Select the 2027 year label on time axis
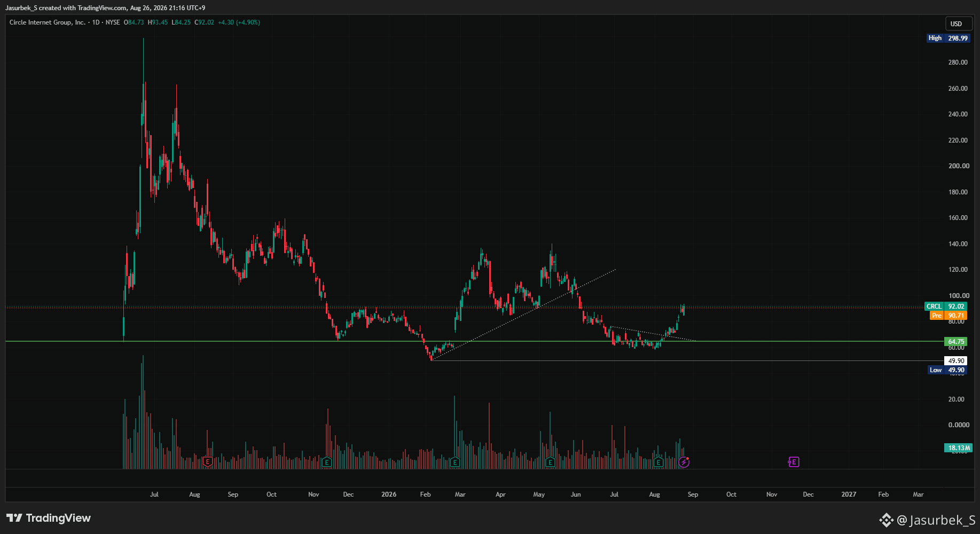Screen dimensions: 980x534 [849, 494]
